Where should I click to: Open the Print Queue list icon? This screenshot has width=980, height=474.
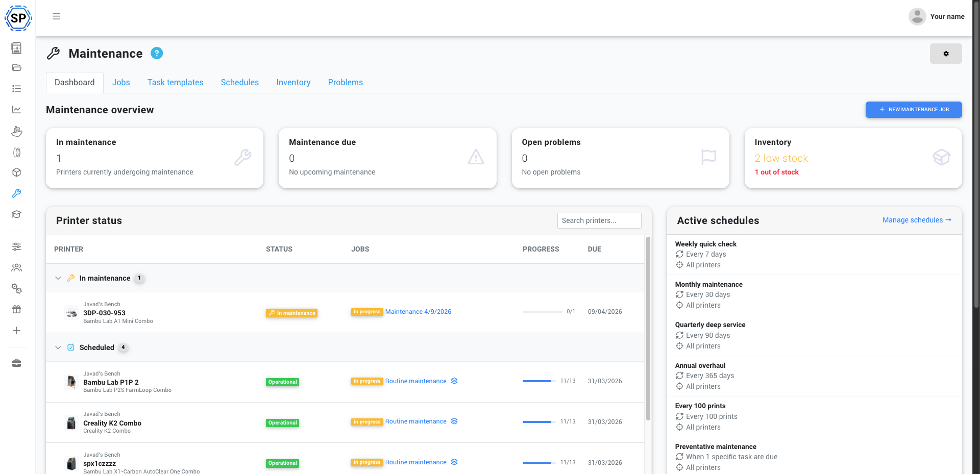[x=17, y=88]
